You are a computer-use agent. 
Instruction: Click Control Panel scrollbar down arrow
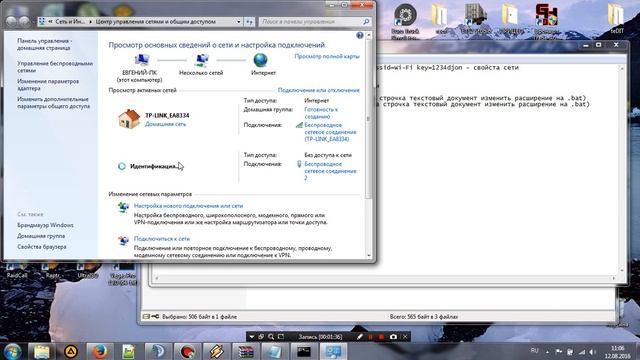click(x=369, y=255)
